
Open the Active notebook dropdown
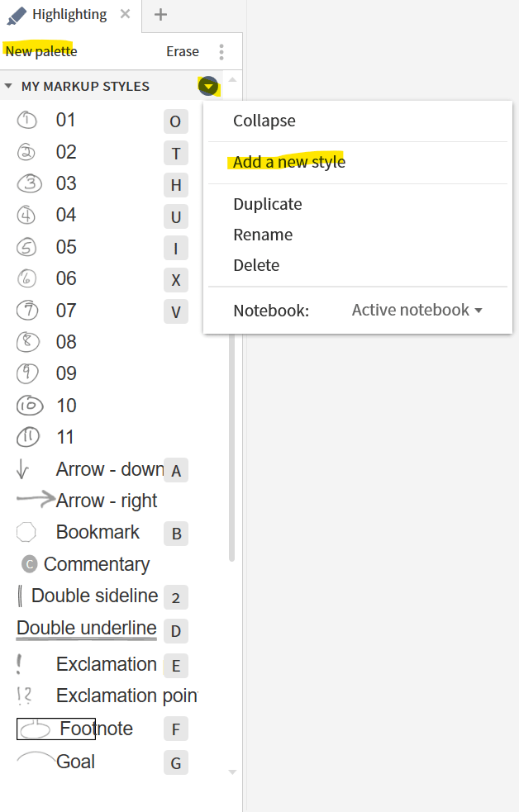pyautogui.click(x=417, y=311)
